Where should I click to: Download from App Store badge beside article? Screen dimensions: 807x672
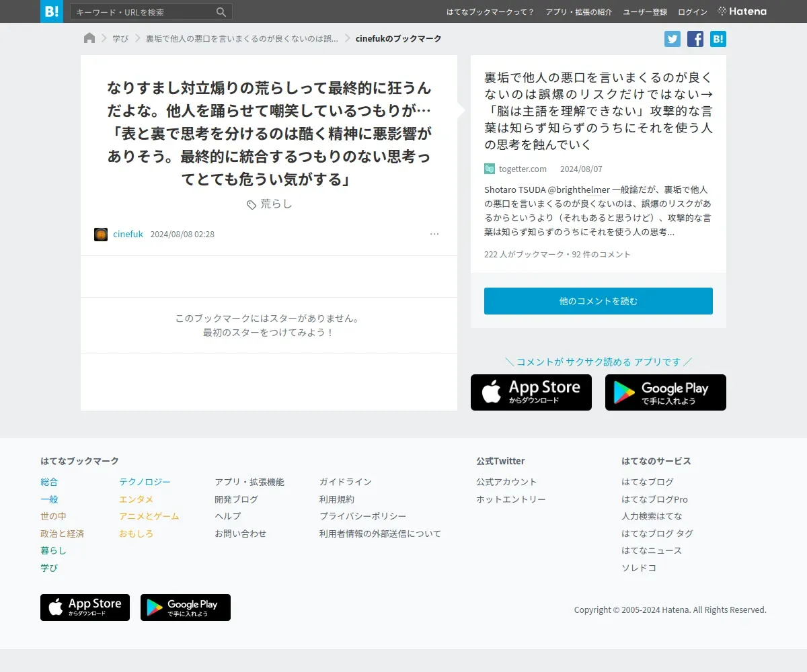pos(531,392)
